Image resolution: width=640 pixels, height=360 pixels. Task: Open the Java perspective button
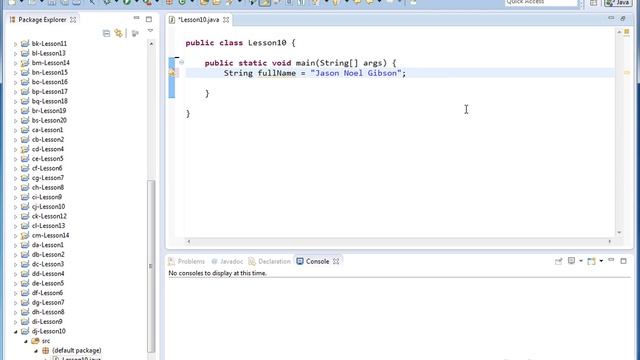[618, 3]
